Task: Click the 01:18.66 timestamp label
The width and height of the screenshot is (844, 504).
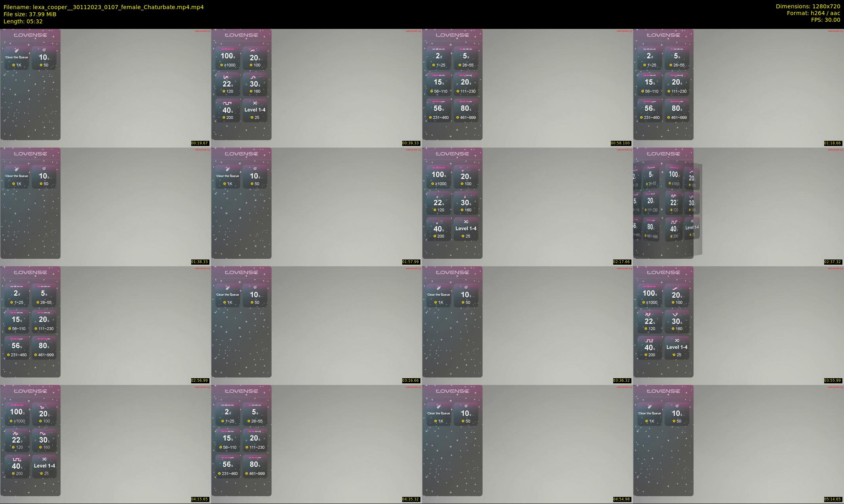Action: point(833,143)
